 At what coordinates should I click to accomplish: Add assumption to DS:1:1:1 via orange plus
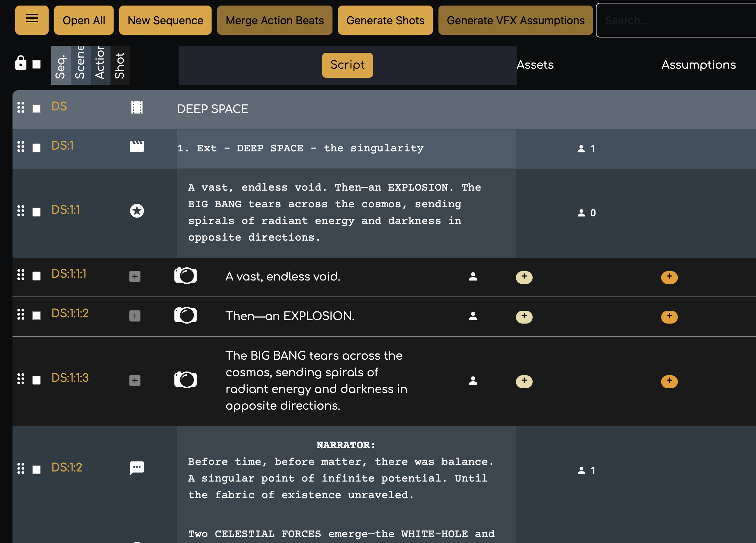pos(669,277)
